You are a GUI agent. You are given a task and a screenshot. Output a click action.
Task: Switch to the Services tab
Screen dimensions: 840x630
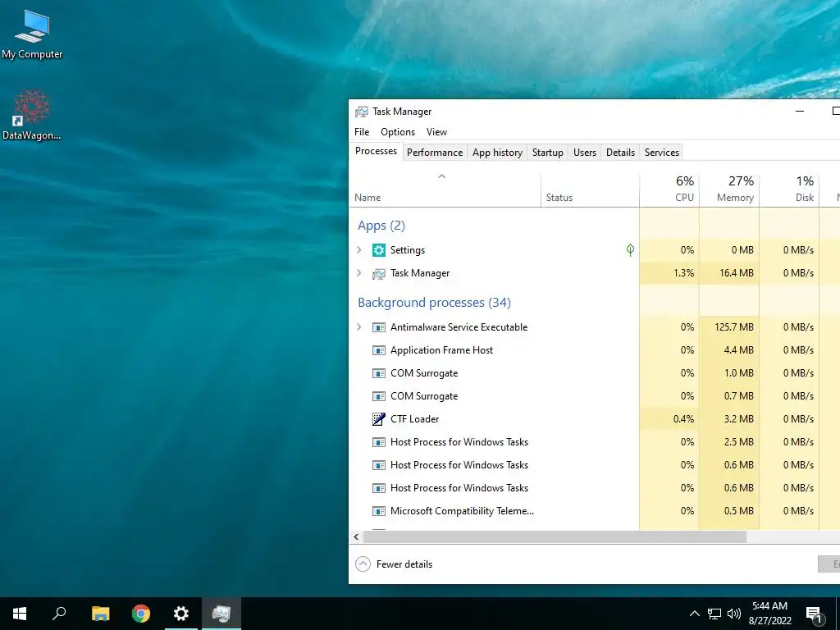(662, 153)
